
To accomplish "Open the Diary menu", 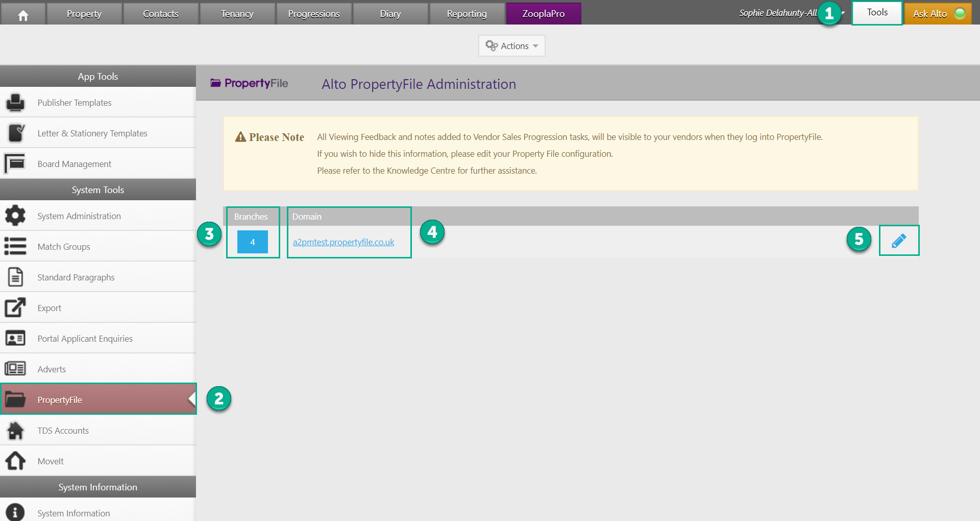I will [x=390, y=14].
